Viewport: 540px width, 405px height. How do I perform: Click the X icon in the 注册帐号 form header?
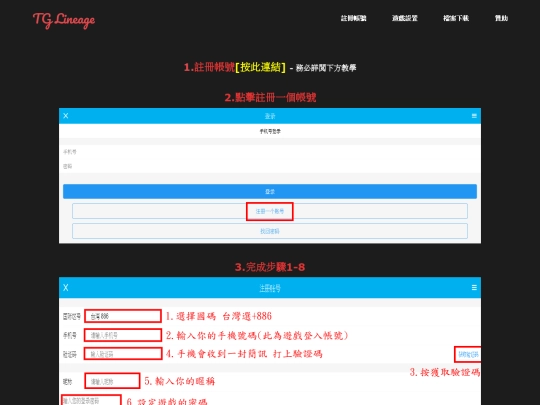click(66, 288)
